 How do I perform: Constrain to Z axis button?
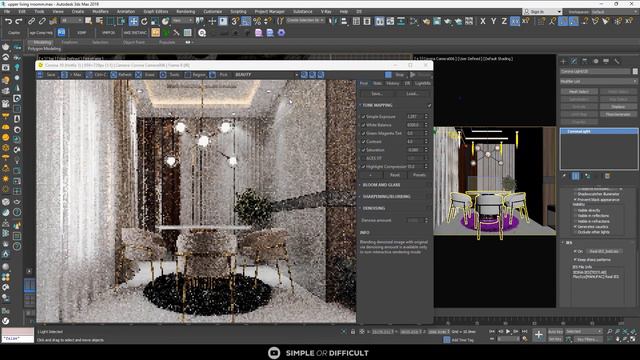pos(504,21)
